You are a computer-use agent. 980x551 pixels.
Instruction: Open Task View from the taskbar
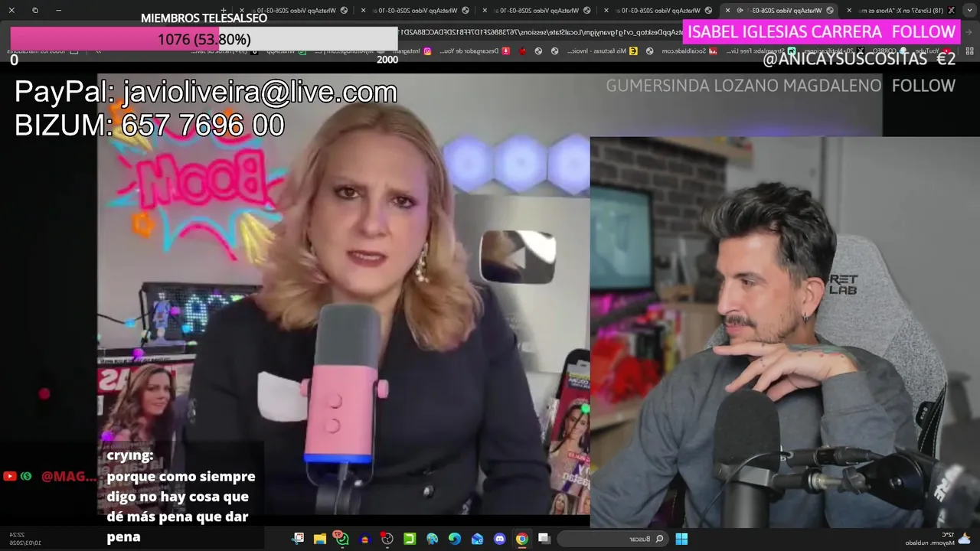(x=544, y=539)
